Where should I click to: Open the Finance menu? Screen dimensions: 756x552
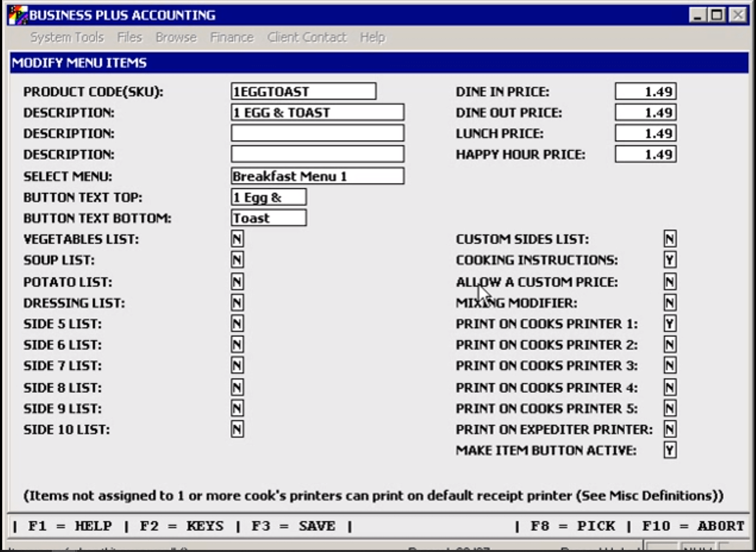[x=231, y=37]
